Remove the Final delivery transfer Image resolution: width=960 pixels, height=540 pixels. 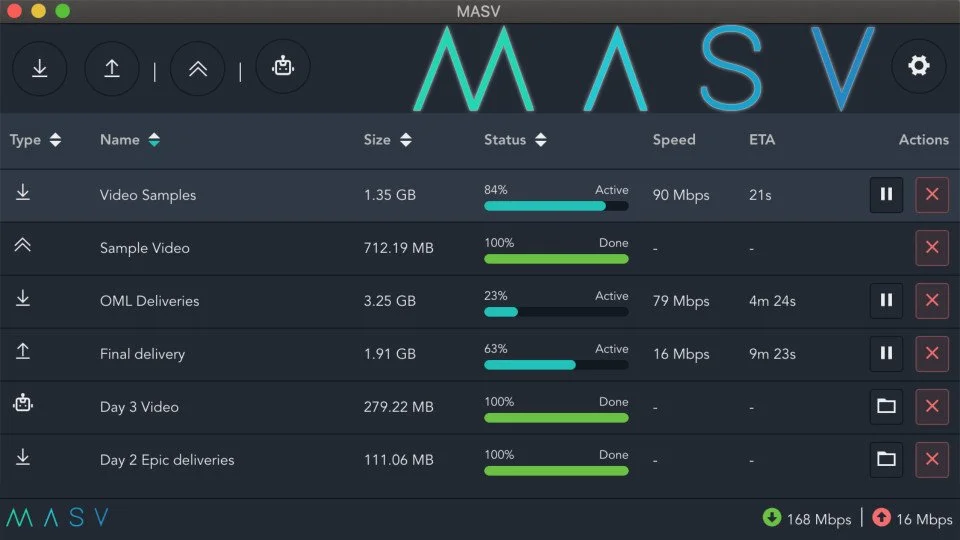click(x=932, y=353)
